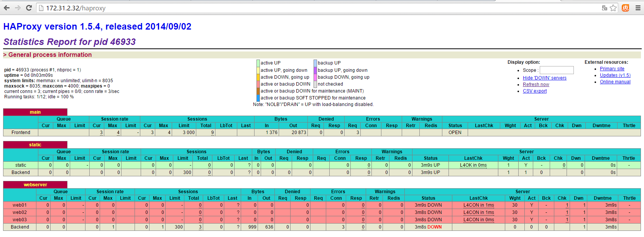The image size is (644, 237).
Task: Click Statistics Report for pid 46933 heading
Action: pos(69,42)
